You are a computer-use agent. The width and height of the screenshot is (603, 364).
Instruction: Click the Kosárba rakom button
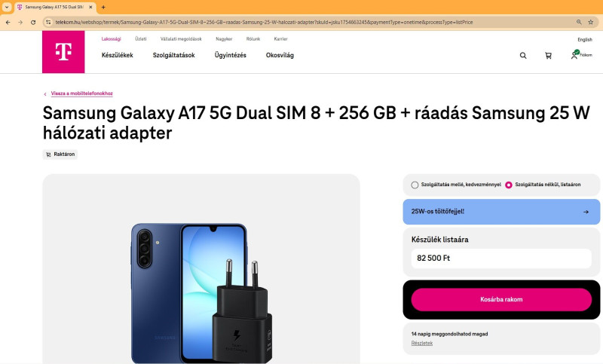[x=501, y=299]
